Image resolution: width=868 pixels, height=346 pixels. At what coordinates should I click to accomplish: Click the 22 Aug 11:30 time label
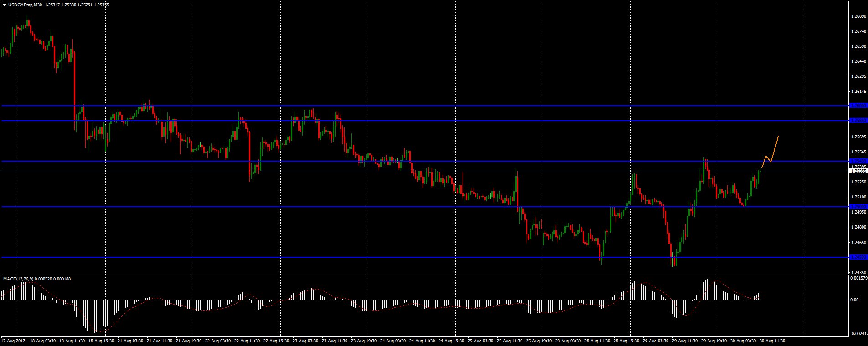pyautogui.click(x=246, y=341)
